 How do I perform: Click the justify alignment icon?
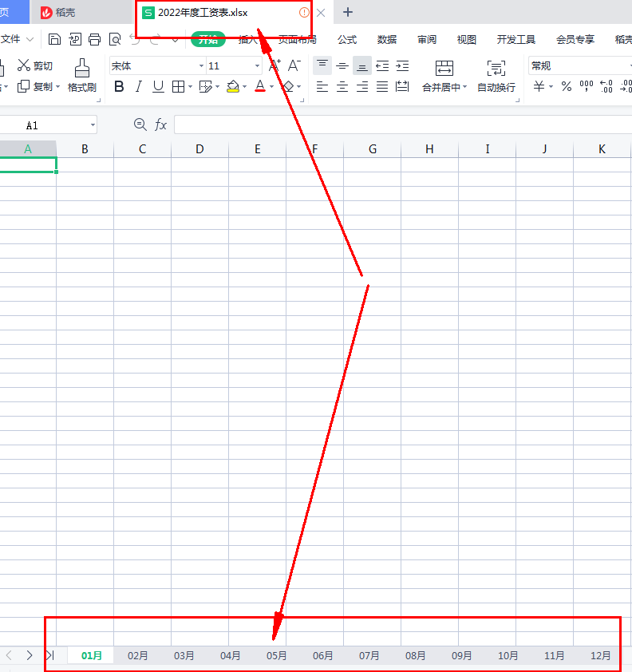click(382, 86)
